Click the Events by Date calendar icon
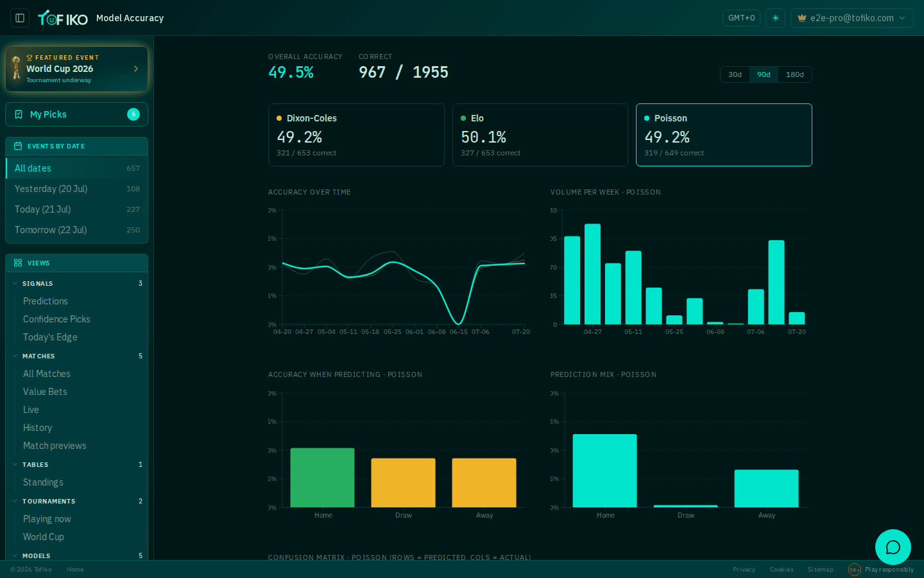The image size is (924, 578). tap(18, 146)
